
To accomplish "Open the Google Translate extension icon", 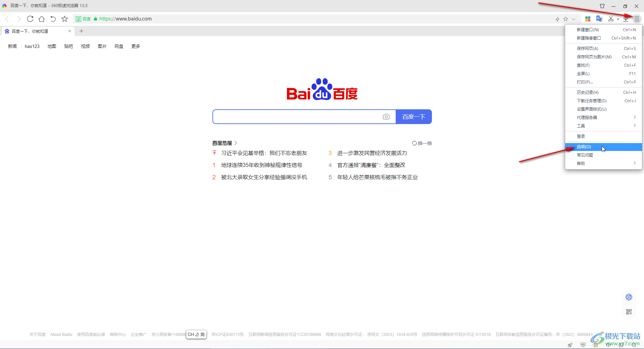I will pyautogui.click(x=599, y=19).
